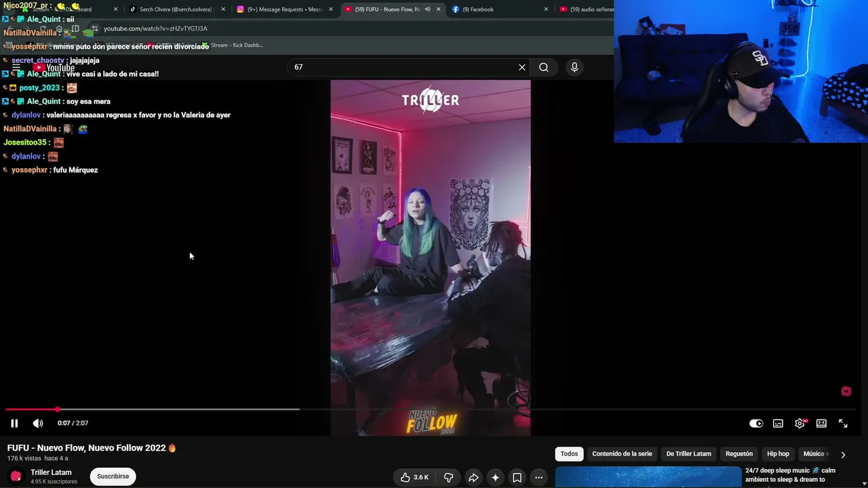Mute the tab via its speaker icon
868x488 pixels.
click(x=427, y=9)
